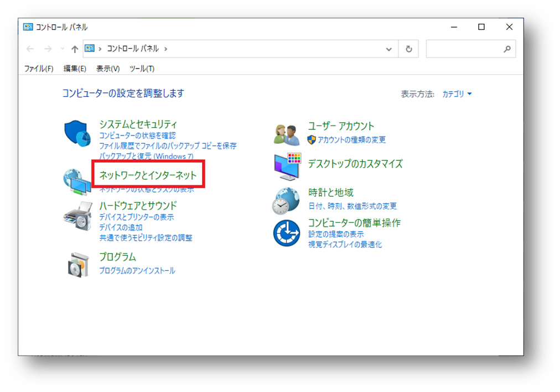Go up one level with up arrow
560x392 pixels.
[x=74, y=49]
